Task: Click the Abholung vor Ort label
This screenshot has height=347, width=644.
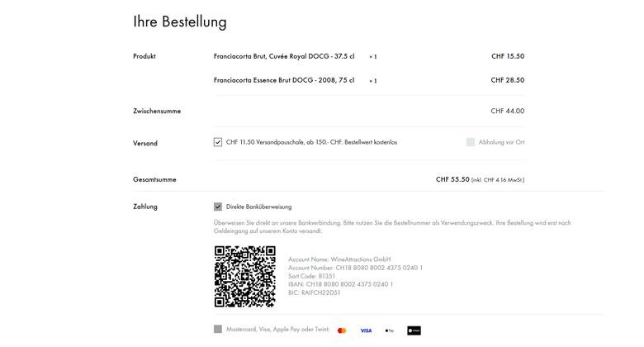Action: 501,142
